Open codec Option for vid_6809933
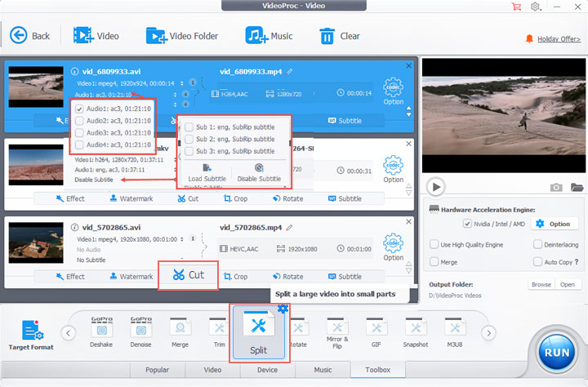588x387 pixels. point(393,91)
